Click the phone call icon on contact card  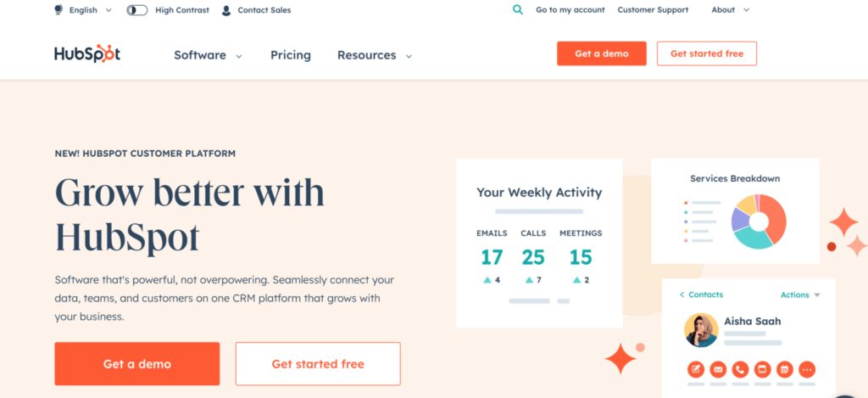[740, 370]
